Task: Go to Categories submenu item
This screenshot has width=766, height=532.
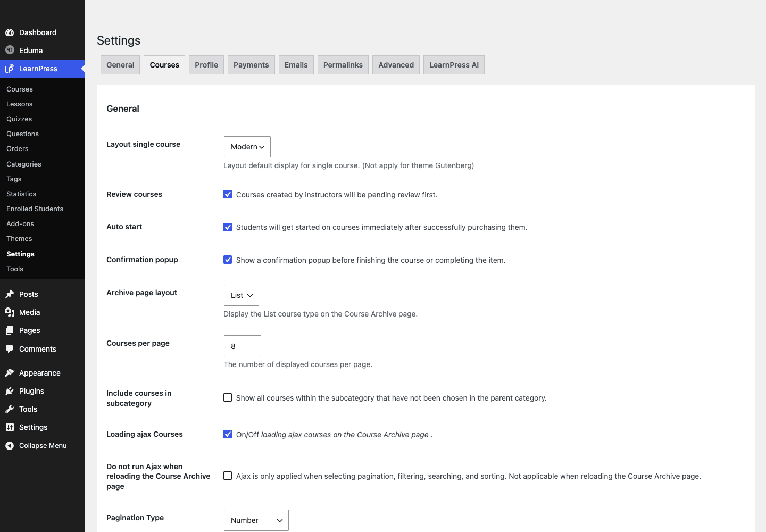Action: click(43, 164)
